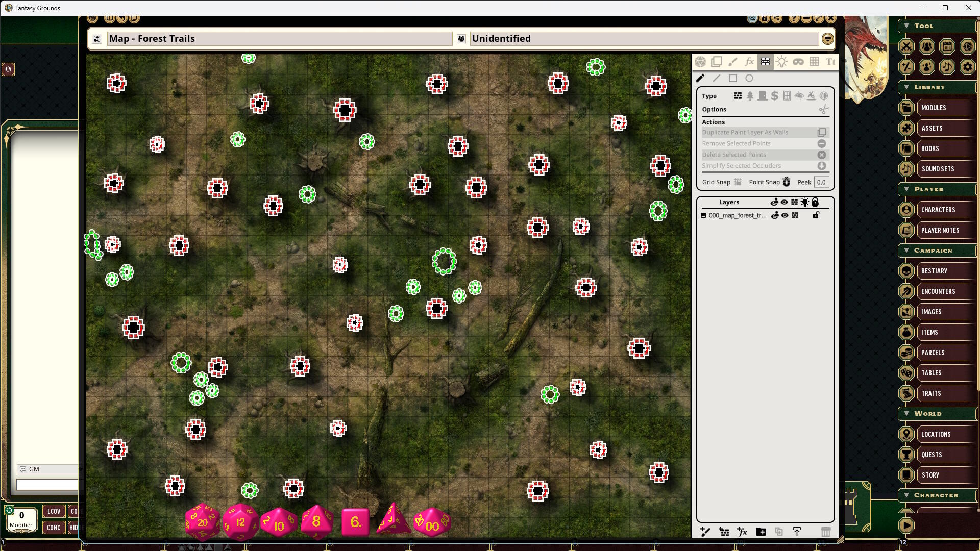Add a new FX layer
Viewport: 980px width, 551px height.
click(742, 532)
